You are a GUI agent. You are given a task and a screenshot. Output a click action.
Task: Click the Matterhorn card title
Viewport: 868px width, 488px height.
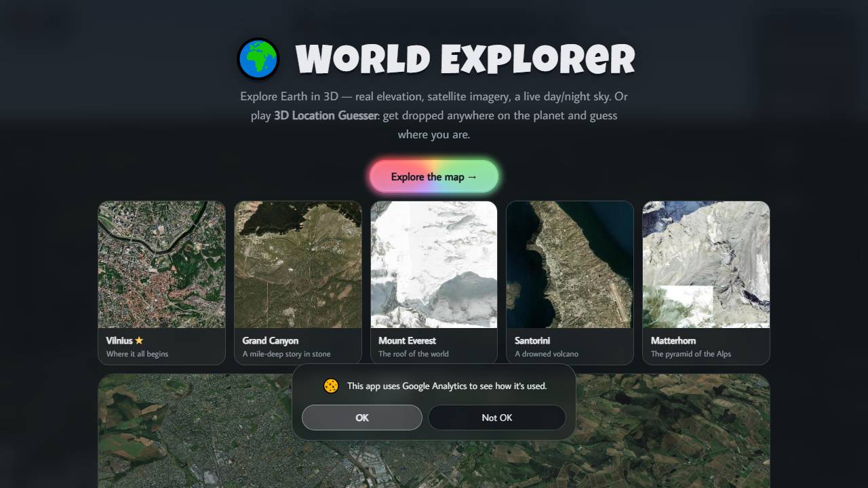click(673, 341)
